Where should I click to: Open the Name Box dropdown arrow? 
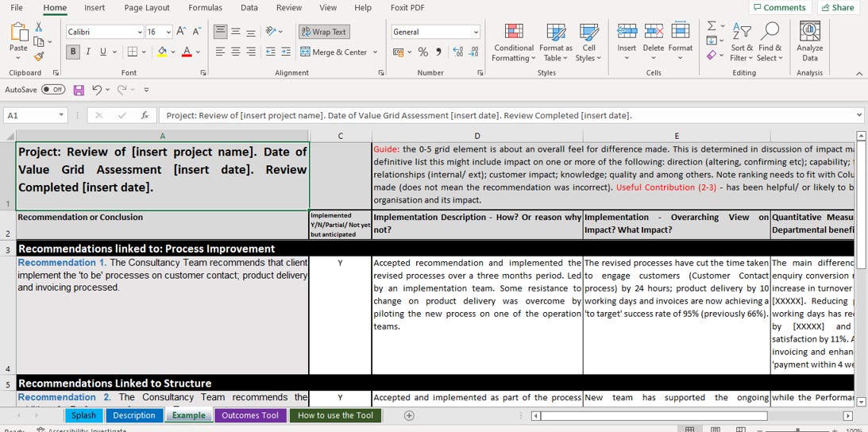pyautogui.click(x=61, y=115)
